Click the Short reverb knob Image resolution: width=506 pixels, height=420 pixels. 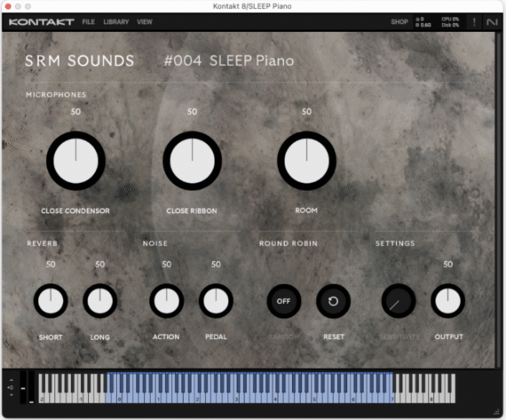click(51, 301)
